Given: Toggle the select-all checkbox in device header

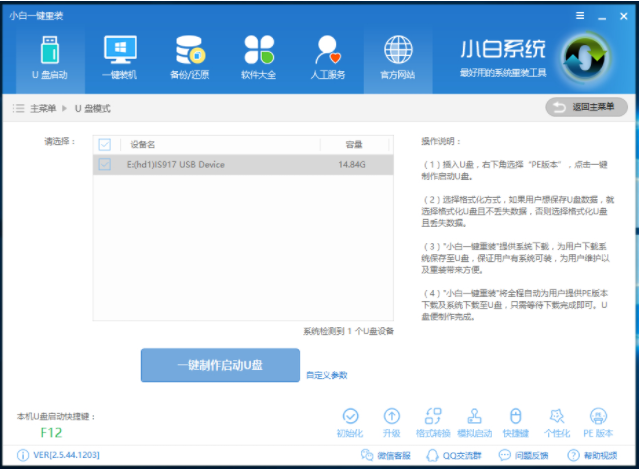Looking at the screenshot, I should 106,144.
